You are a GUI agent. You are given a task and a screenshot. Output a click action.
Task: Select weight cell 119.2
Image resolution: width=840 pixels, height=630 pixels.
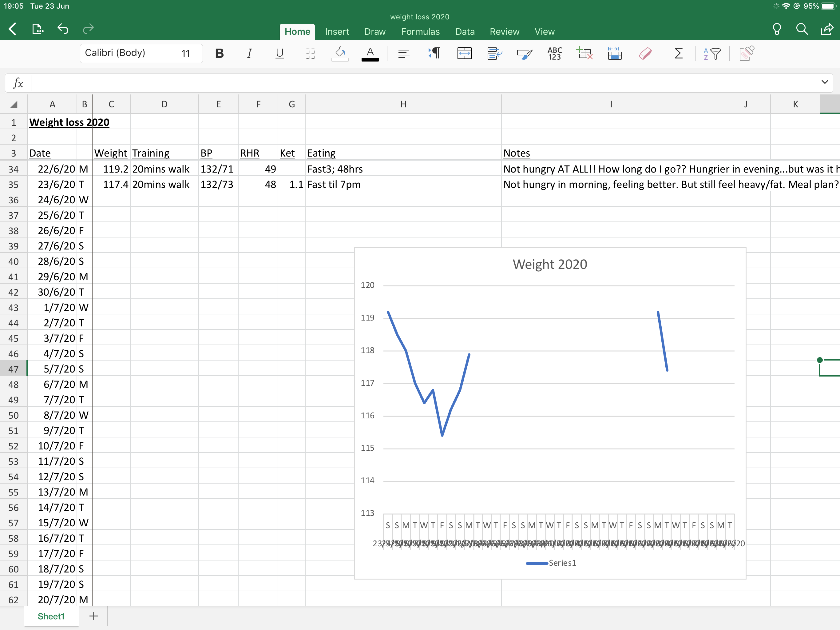tap(111, 169)
